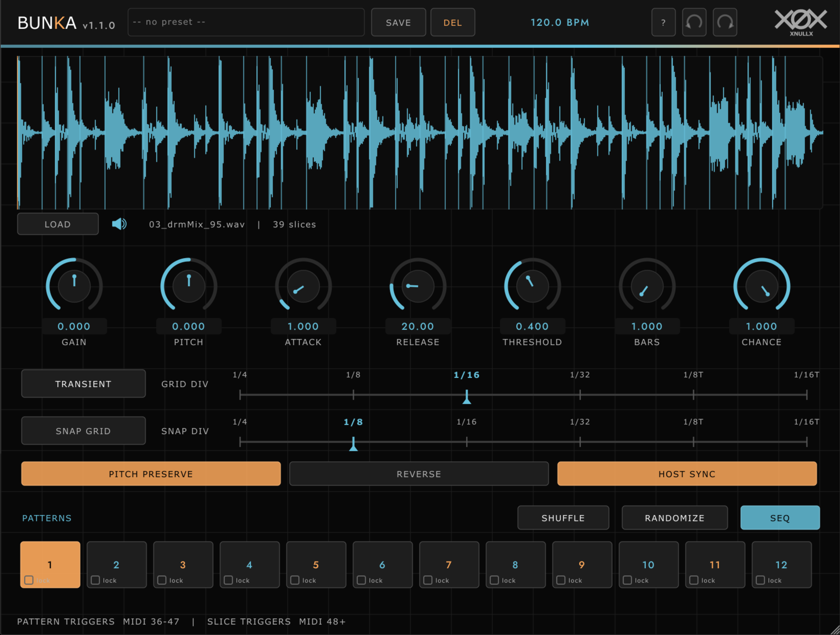Open the preset selector box

coord(246,23)
